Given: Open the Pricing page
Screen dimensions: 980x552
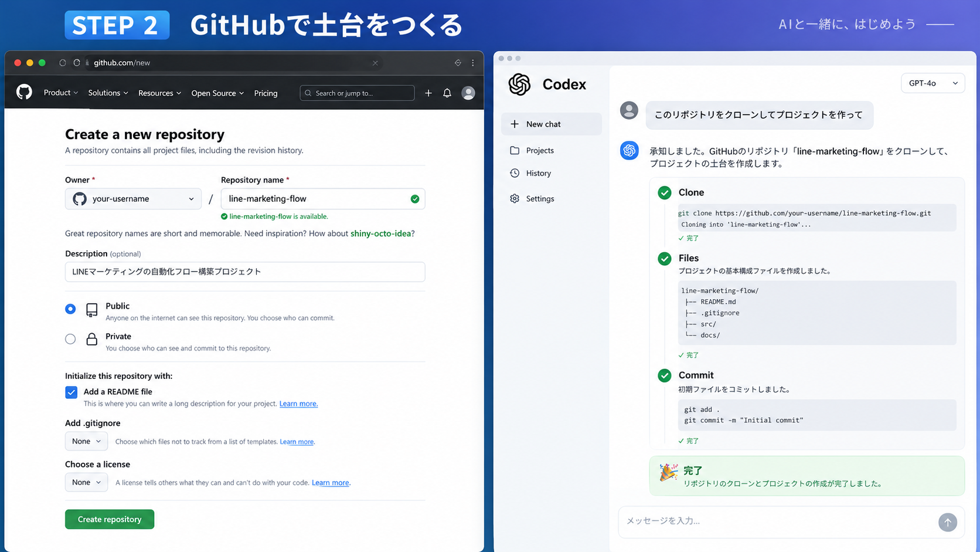Looking at the screenshot, I should tap(266, 93).
